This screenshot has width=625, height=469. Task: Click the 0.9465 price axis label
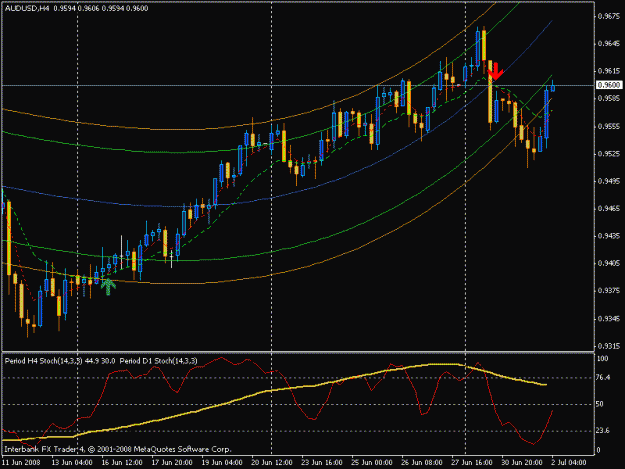click(x=609, y=208)
